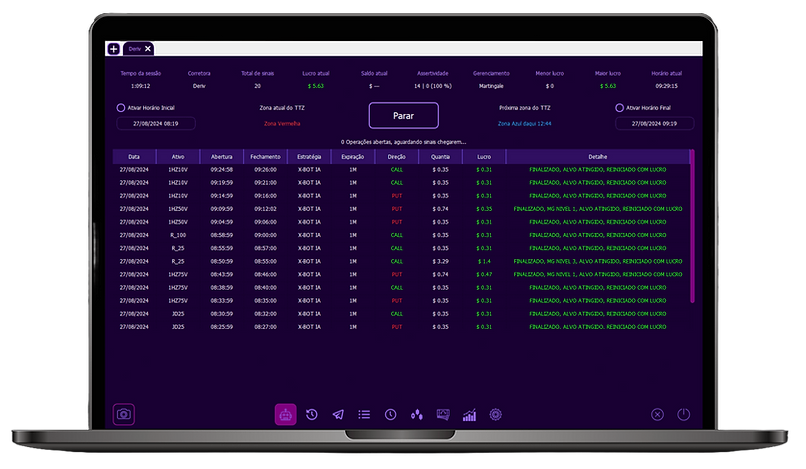Open the list view icon
Screen dimensions: 806x469
click(x=364, y=414)
